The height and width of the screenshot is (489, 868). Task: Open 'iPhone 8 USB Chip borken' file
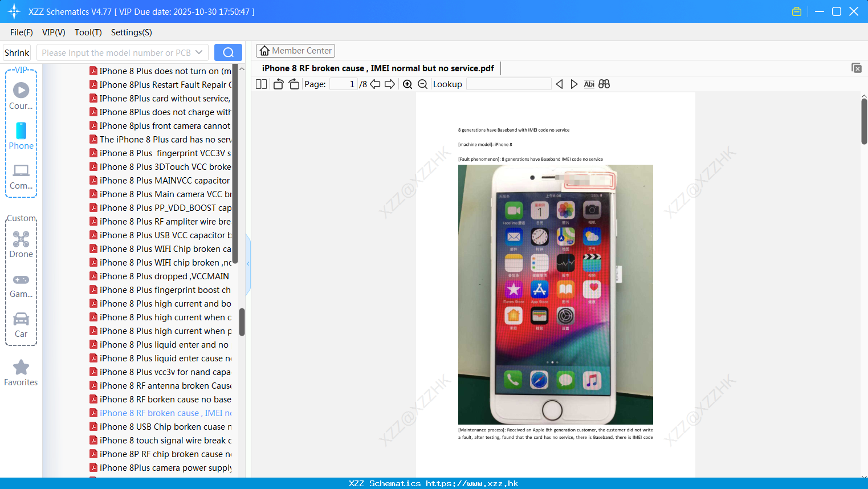160,427
